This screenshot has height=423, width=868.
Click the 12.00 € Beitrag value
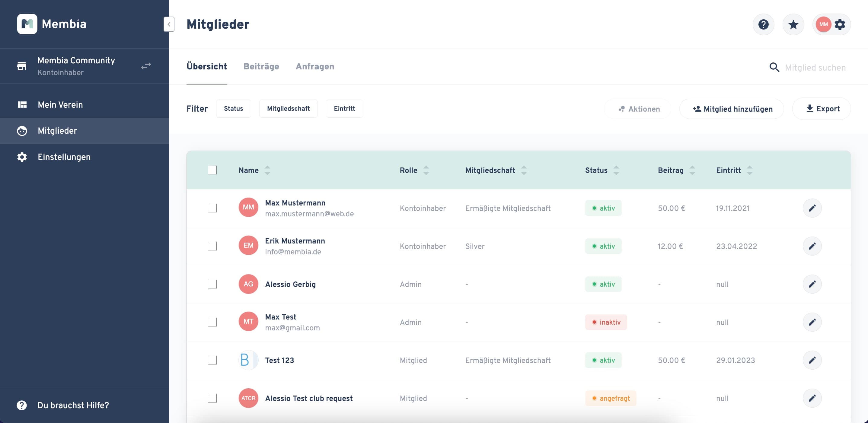click(x=670, y=246)
